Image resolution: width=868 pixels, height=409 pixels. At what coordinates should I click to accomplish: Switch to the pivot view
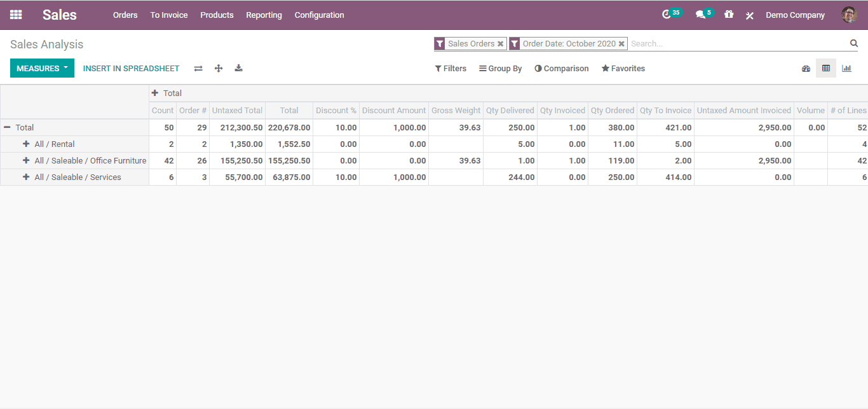826,68
